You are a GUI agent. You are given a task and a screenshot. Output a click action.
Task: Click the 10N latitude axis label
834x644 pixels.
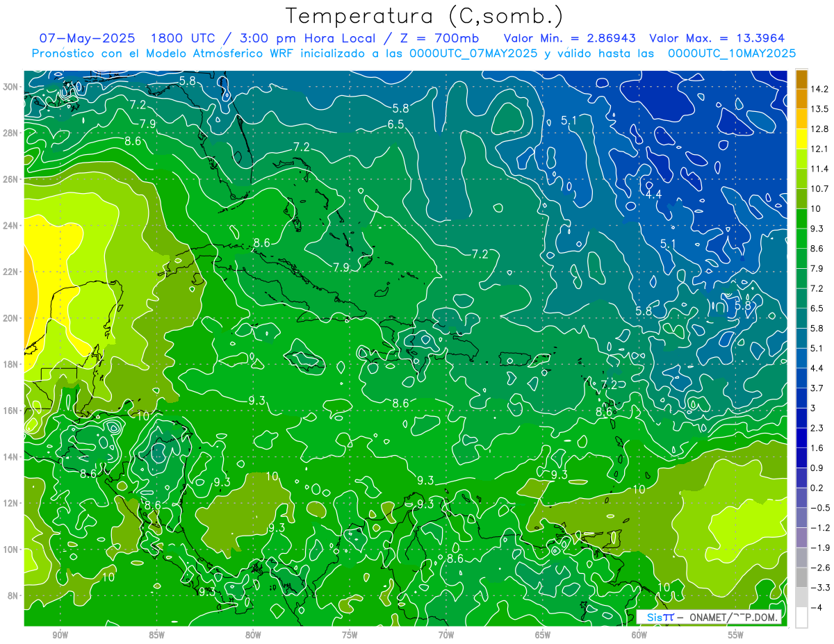[10, 550]
